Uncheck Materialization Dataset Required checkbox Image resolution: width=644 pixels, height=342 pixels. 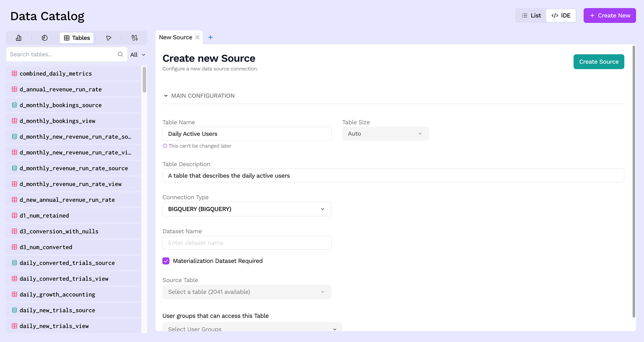coord(166,261)
